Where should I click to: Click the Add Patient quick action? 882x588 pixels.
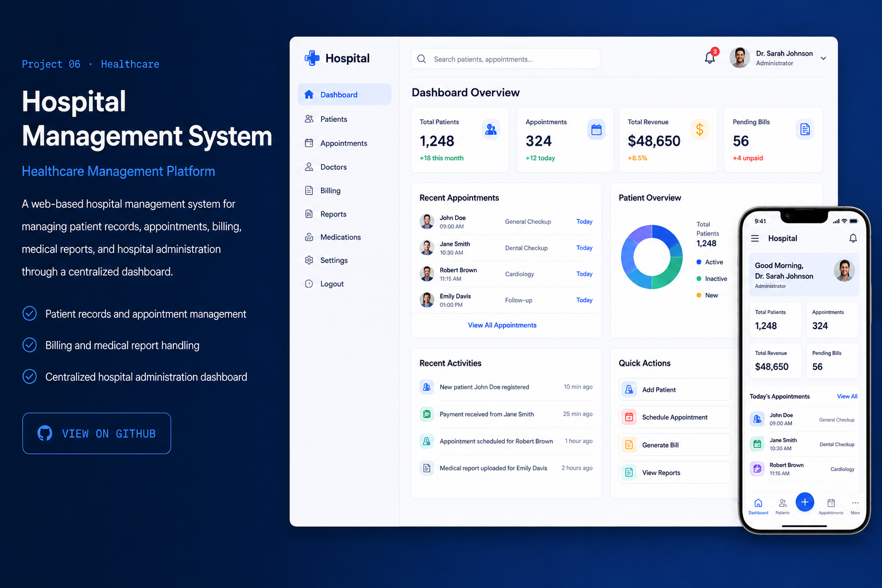(x=675, y=389)
